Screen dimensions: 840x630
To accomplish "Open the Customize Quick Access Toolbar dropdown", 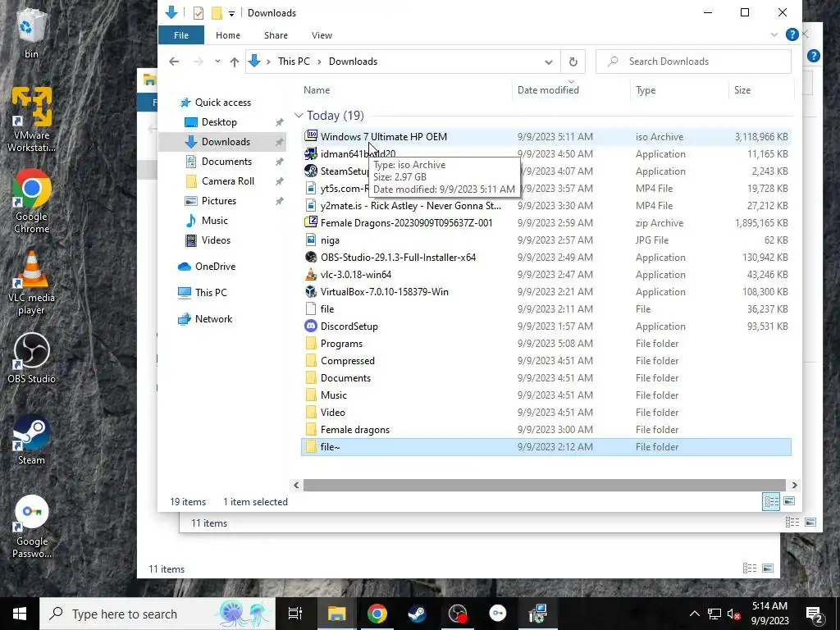I will (x=231, y=13).
